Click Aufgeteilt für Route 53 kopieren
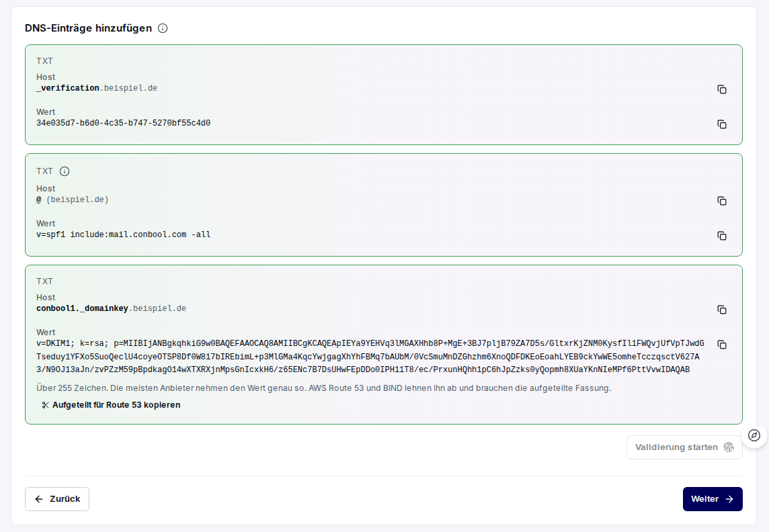Image resolution: width=769 pixels, height=532 pixels. tap(112, 405)
